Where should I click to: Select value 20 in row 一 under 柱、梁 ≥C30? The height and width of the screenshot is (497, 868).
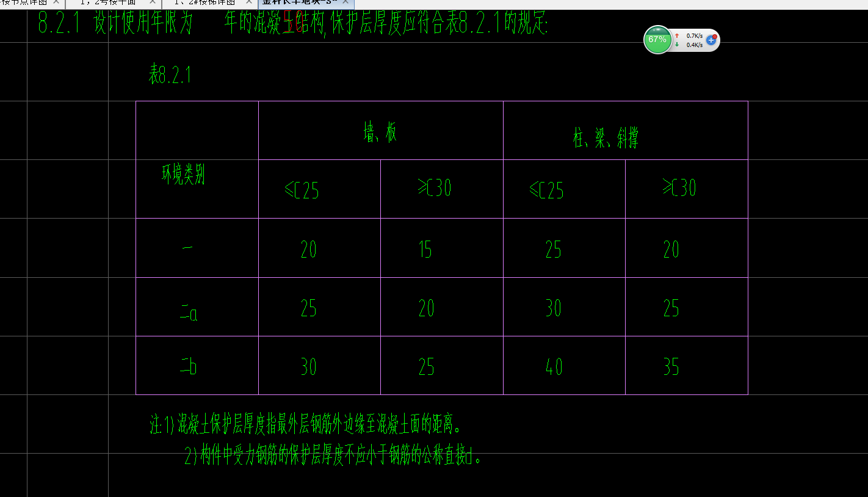[671, 250]
